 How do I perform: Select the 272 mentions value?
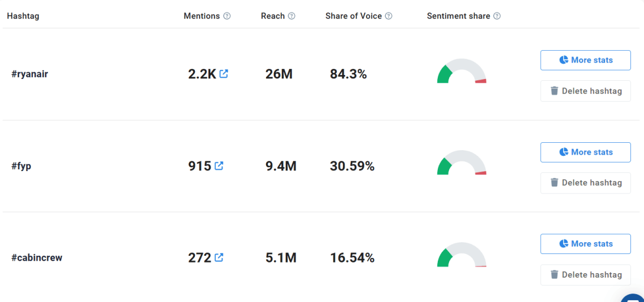(x=199, y=257)
